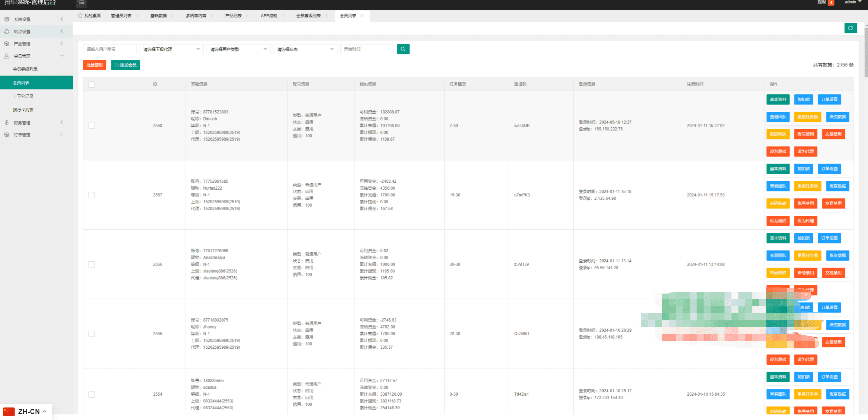Close the 产品列表 tab with its X
Screen dimensions: 868x420
click(x=248, y=16)
